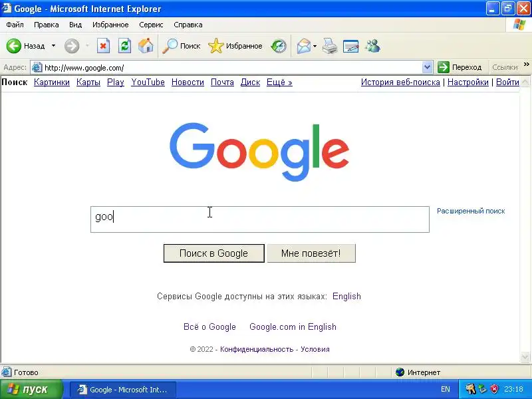Click the Back (Назад) arrow icon
Viewport: 532px width, 399px height.
point(14,46)
